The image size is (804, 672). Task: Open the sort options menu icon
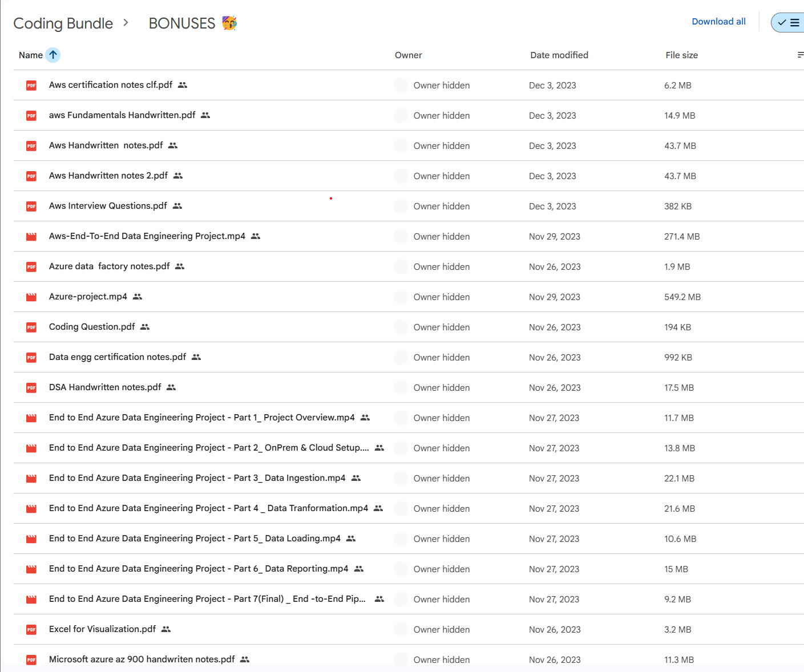pyautogui.click(x=800, y=55)
